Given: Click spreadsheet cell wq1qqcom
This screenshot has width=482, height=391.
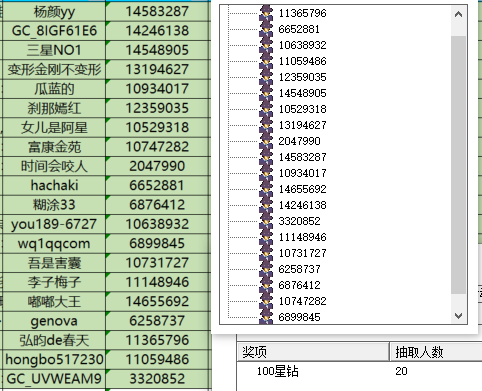Looking at the screenshot, I should click(x=54, y=244).
